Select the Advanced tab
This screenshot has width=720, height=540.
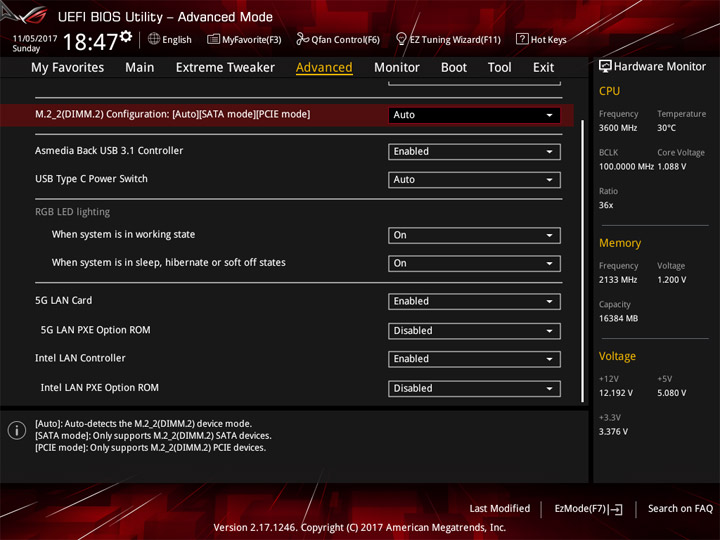pyautogui.click(x=324, y=68)
